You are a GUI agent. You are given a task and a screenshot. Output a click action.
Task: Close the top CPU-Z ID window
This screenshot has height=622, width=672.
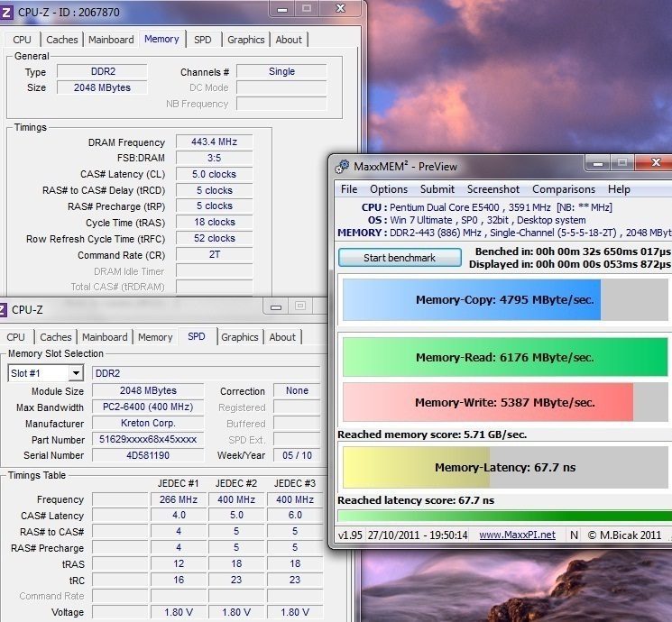pos(340,9)
